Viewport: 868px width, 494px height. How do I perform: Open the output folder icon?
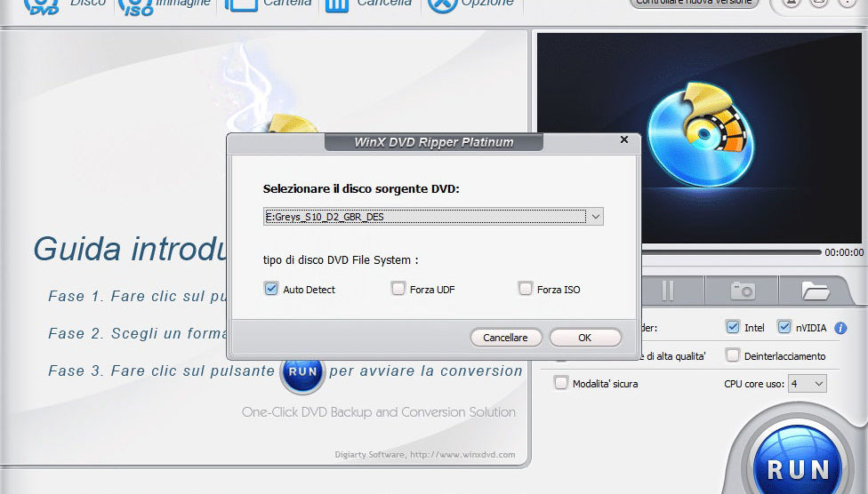815,291
